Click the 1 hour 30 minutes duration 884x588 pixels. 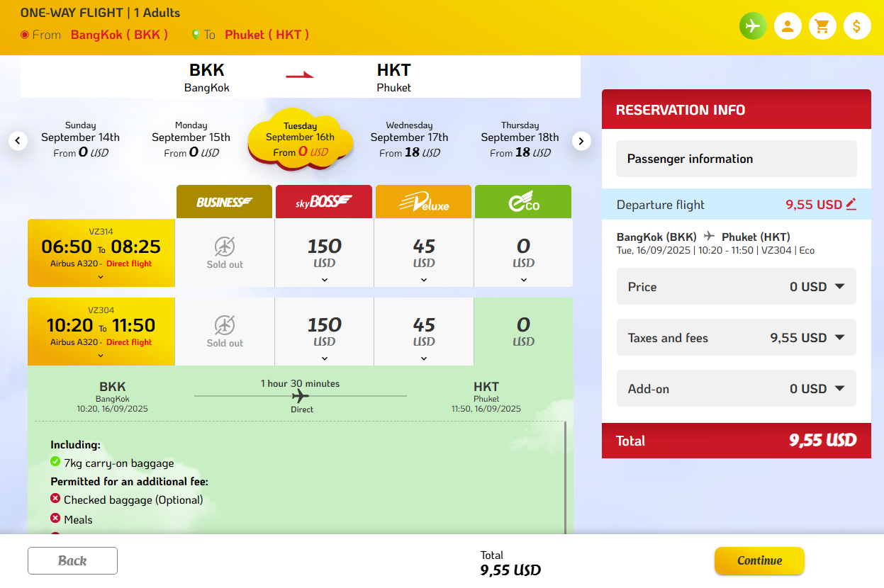(301, 383)
